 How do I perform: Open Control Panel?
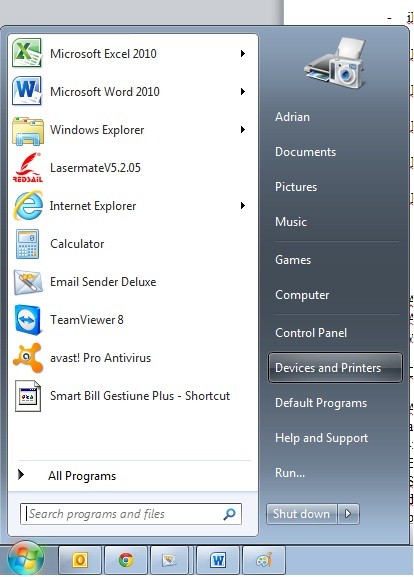(x=311, y=333)
